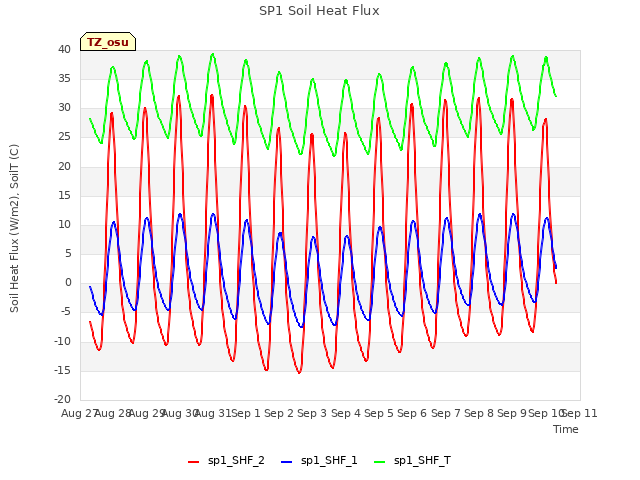Click the y-axis label Soil Heat Flux (W/m2), SoilT (C)
This screenshot has height=480, width=640.
(x=14, y=228)
